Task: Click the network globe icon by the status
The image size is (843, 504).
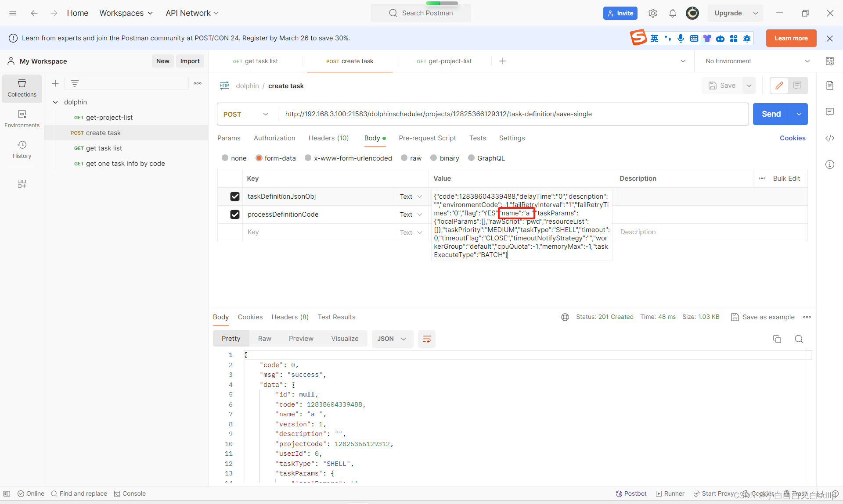Action: (x=565, y=317)
